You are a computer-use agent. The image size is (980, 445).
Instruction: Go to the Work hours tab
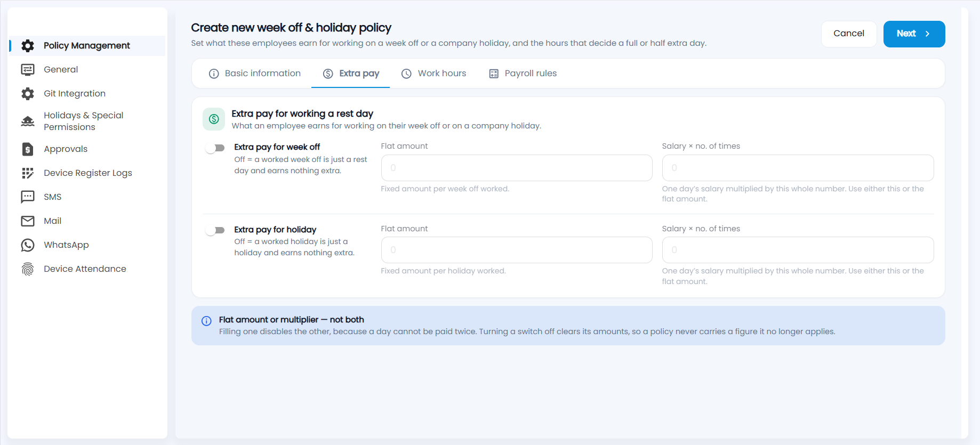point(433,74)
